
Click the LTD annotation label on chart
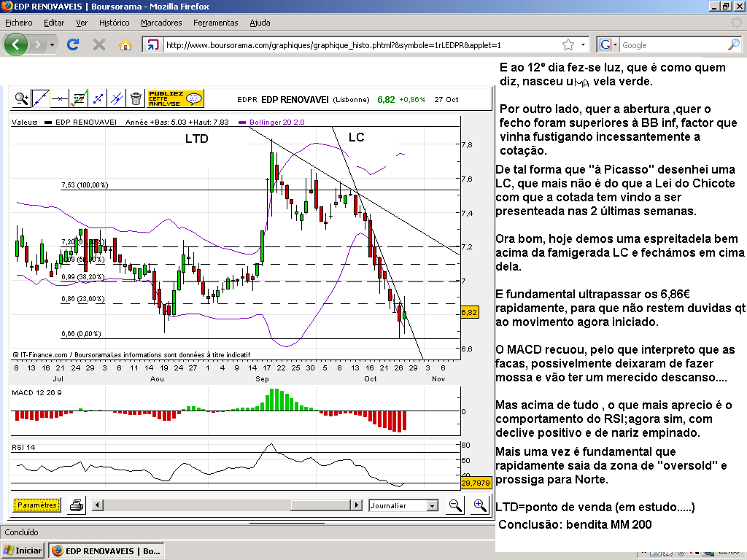(x=197, y=139)
